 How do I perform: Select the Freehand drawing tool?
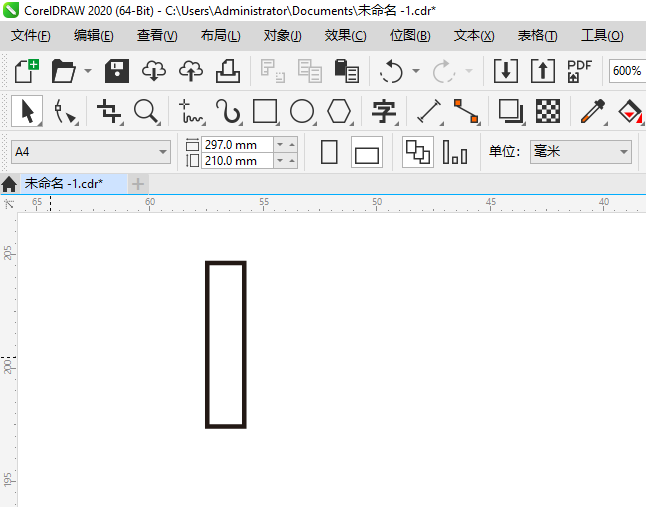(191, 111)
